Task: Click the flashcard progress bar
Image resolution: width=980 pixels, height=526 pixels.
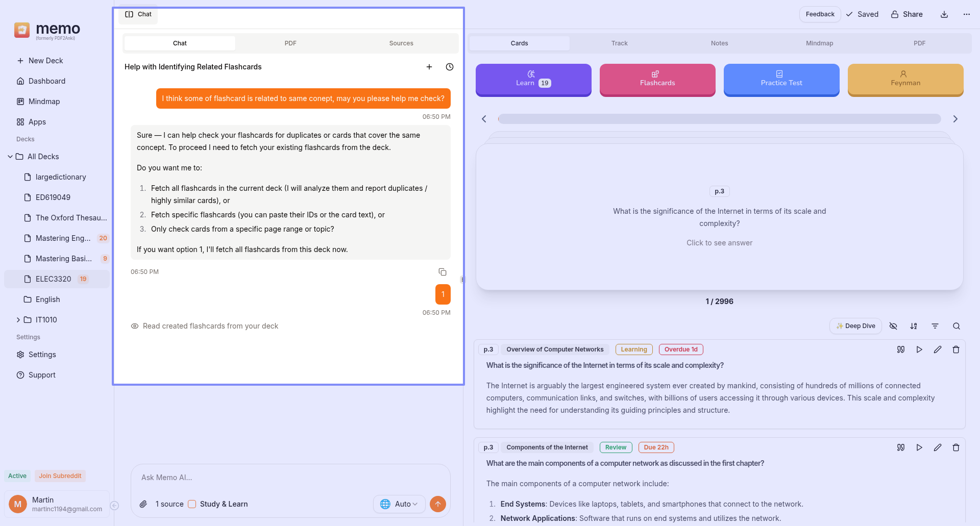Action: pyautogui.click(x=719, y=119)
